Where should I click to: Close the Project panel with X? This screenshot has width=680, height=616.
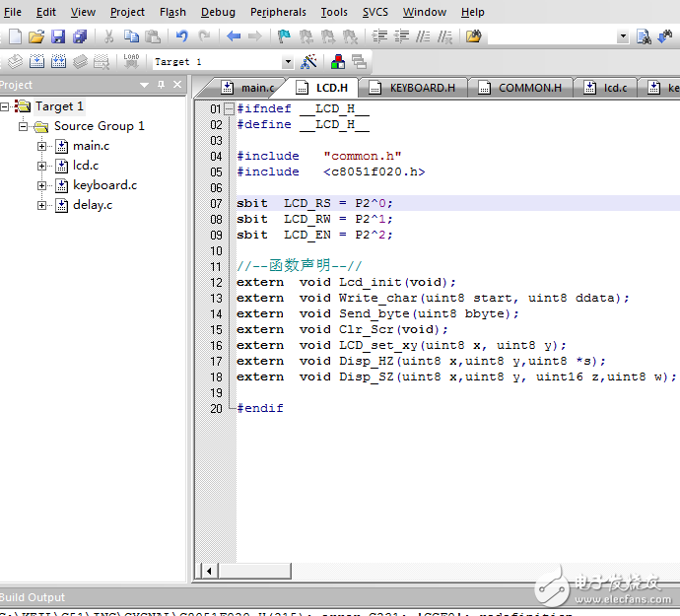pyautogui.click(x=177, y=85)
